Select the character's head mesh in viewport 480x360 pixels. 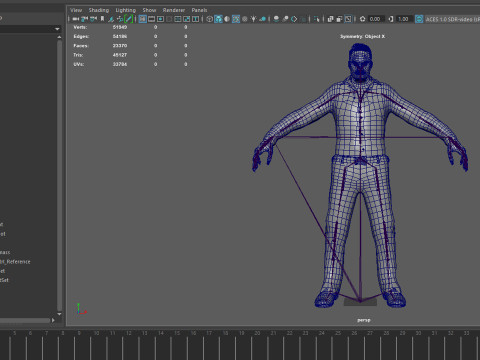point(360,62)
